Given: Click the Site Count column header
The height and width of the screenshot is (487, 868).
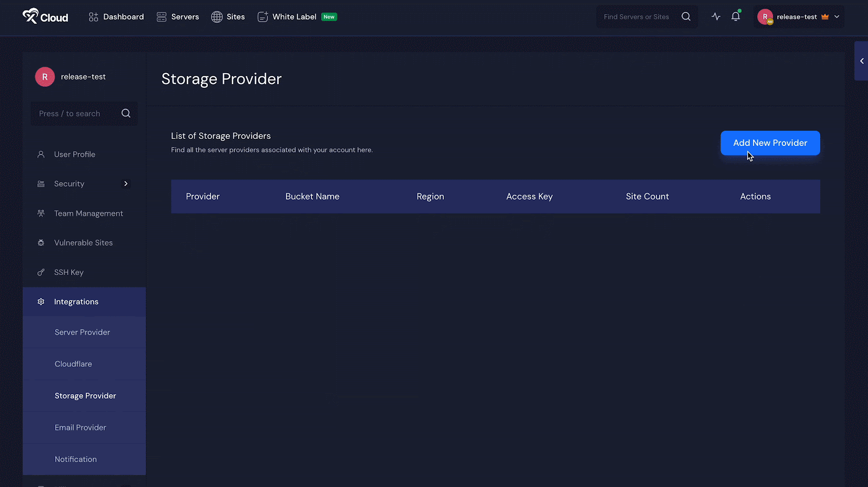Looking at the screenshot, I should point(647,196).
